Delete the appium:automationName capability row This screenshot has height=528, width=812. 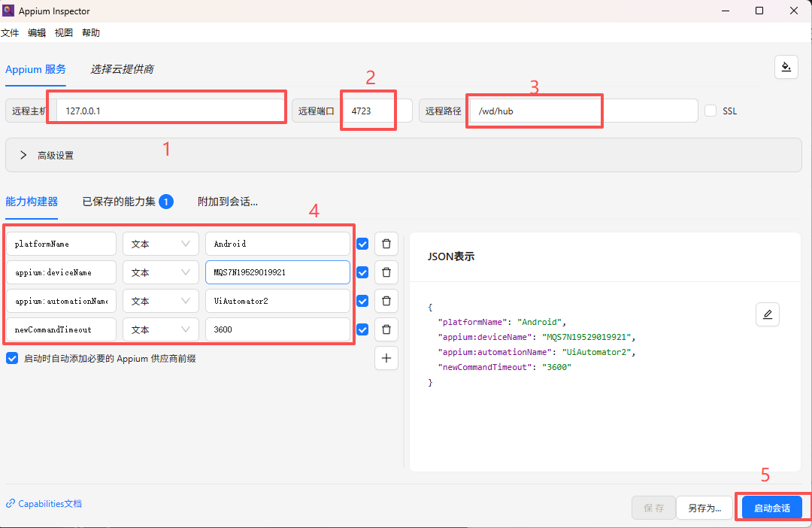pyautogui.click(x=386, y=301)
